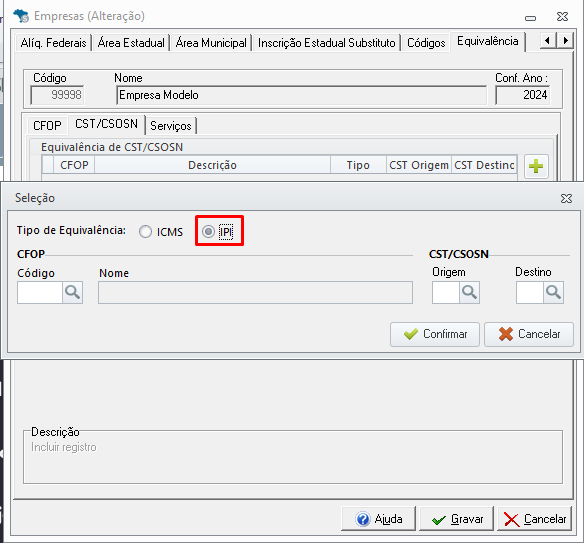This screenshot has height=543, width=584.
Task: Minimize the Empresas window
Action: pos(530,18)
